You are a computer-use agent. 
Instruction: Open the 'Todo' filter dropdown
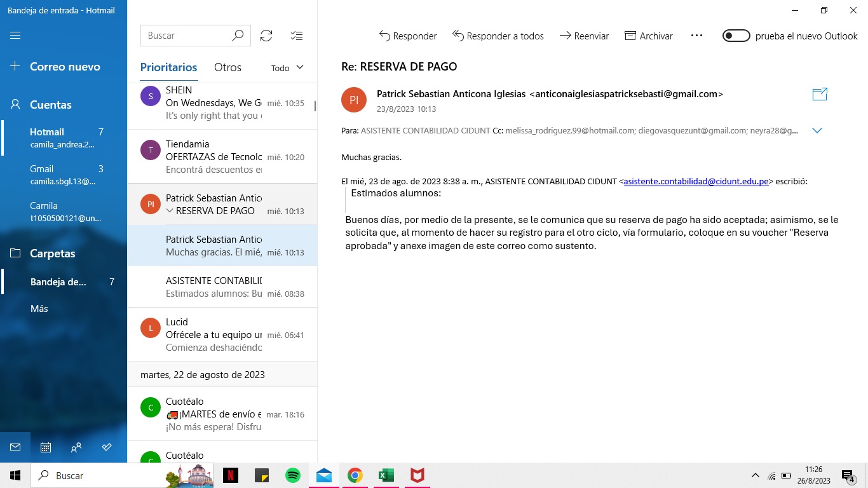click(x=287, y=67)
